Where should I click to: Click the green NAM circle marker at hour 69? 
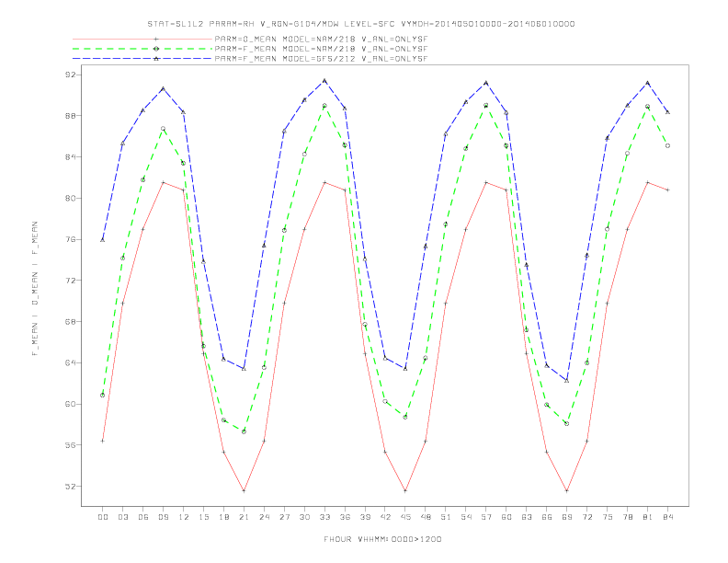567,424
